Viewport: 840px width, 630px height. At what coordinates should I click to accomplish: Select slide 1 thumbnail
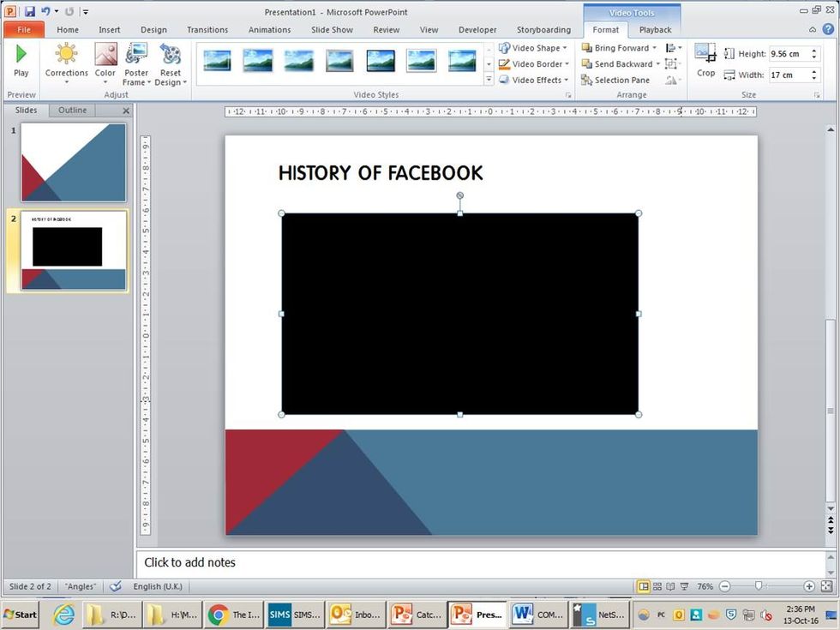tap(74, 162)
